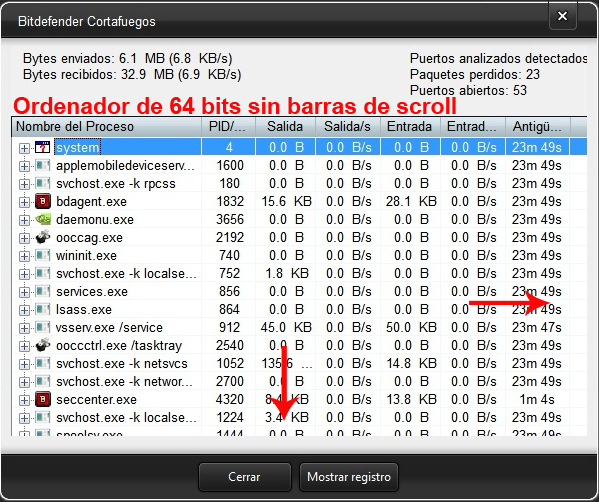Click the 15.6 KB Salida value
Screen dimensions: 599x502
(287, 201)
